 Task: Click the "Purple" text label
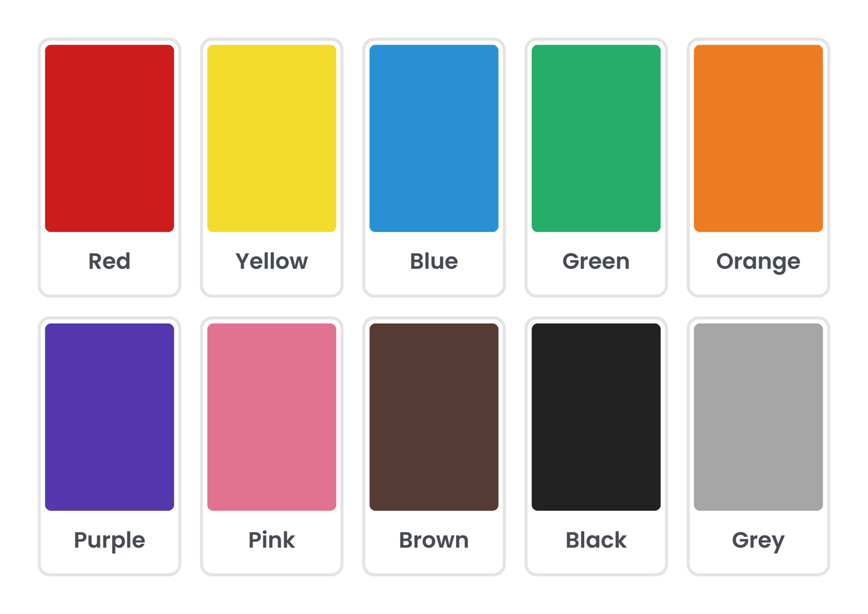[x=109, y=540]
